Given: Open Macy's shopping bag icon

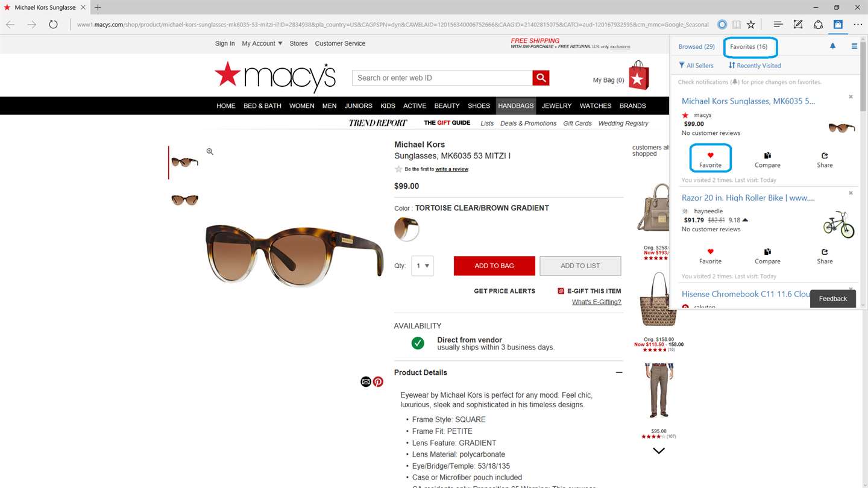Looking at the screenshot, I should pyautogui.click(x=639, y=75).
